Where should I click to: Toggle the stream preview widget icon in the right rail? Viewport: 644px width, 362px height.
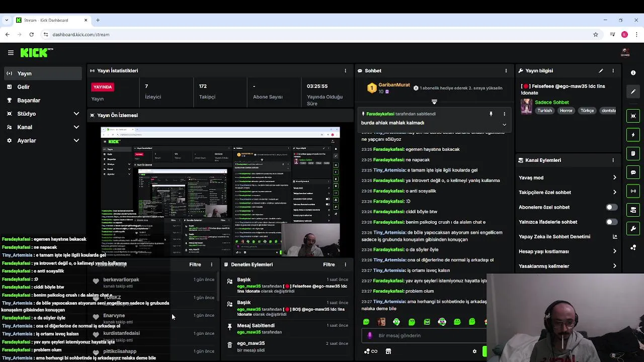(x=633, y=116)
